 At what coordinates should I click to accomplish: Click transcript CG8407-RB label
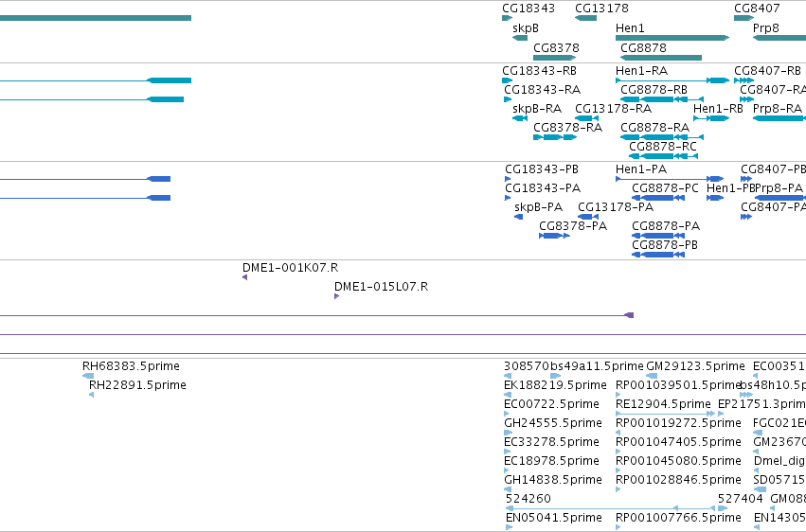pyautogui.click(x=767, y=71)
